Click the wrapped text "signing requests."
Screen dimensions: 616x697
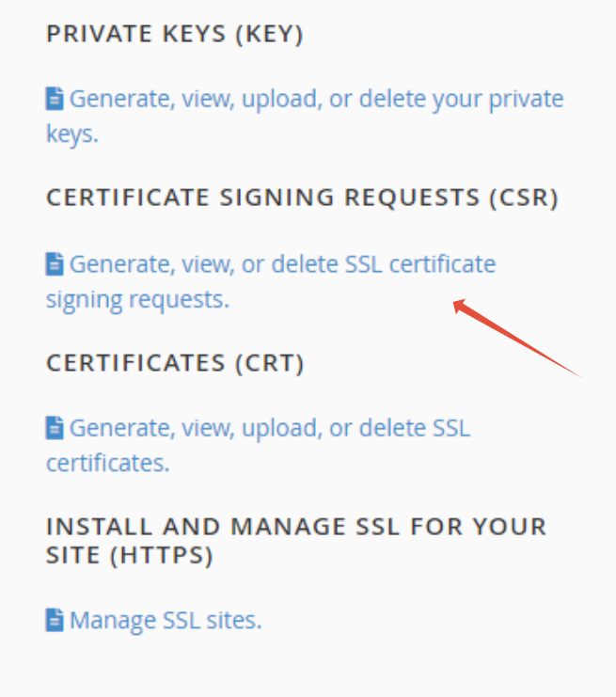138,300
